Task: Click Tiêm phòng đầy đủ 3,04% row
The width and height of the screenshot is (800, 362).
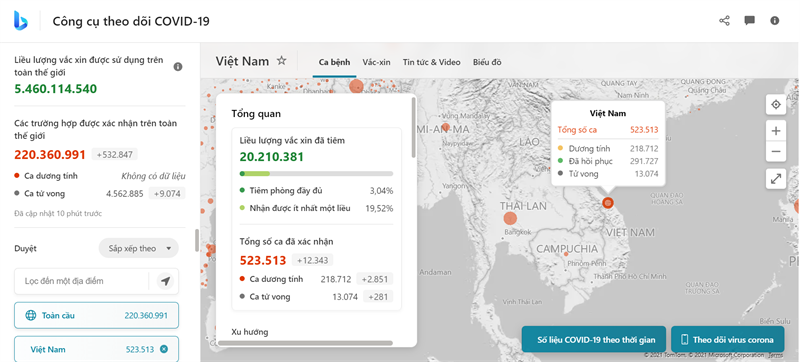Action: tap(316, 191)
